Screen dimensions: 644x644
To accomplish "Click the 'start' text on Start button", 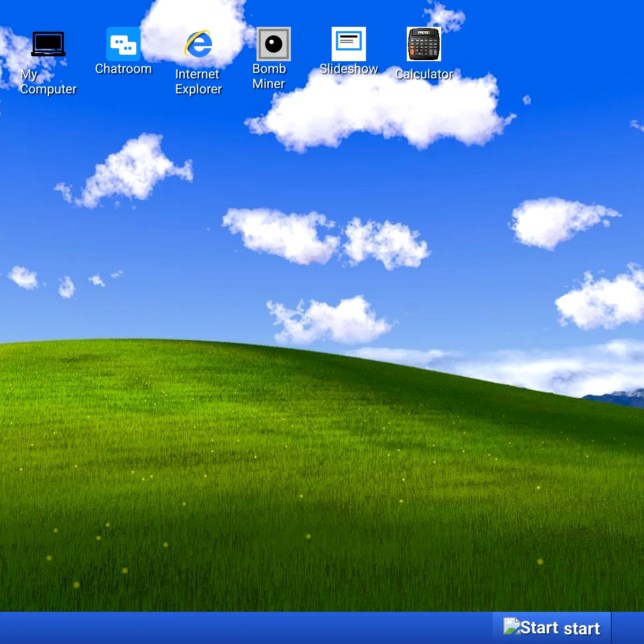I will pos(582,629).
